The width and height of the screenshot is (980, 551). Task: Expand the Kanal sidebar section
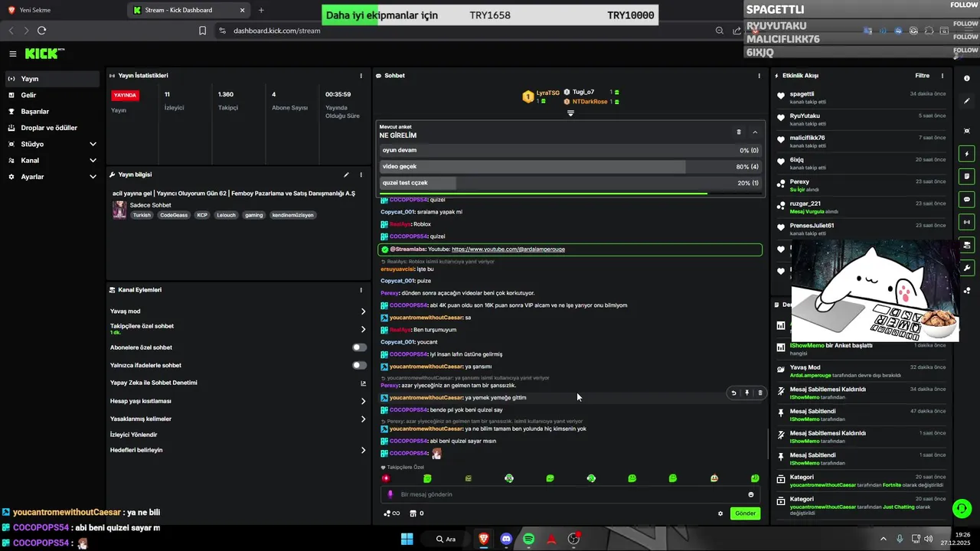coord(51,160)
